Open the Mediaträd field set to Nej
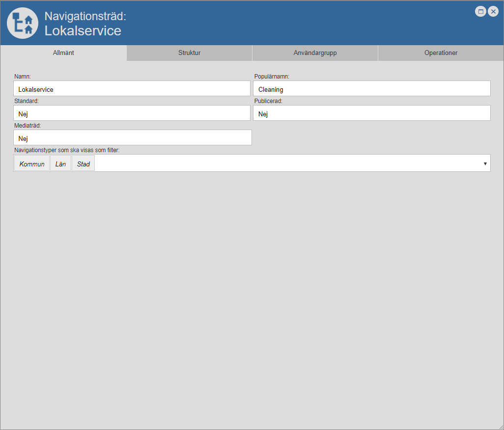This screenshot has width=504, height=430. 133,138
